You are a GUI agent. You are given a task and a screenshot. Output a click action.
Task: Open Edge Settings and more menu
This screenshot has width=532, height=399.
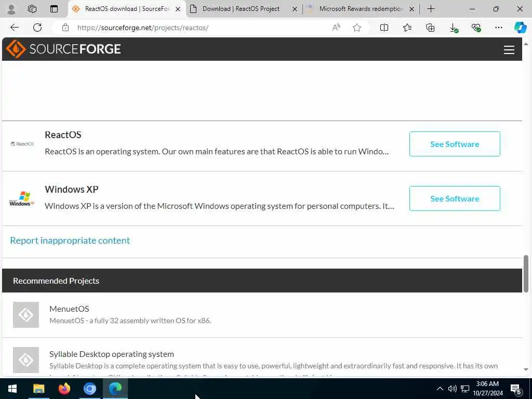click(x=498, y=28)
